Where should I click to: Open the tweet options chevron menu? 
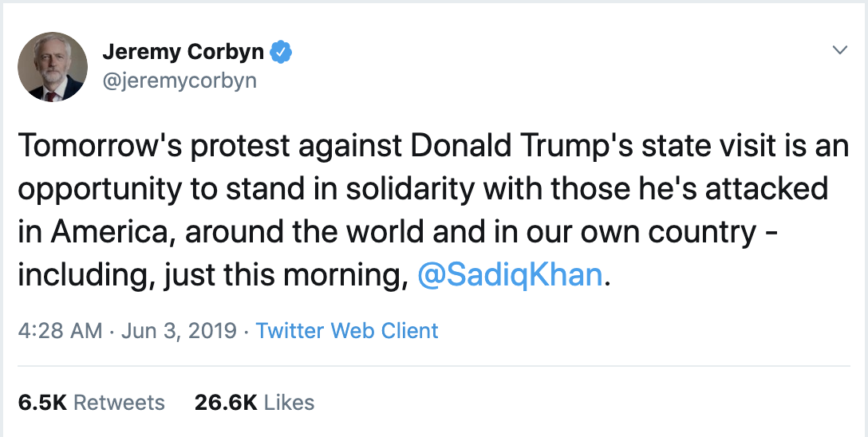(x=839, y=50)
